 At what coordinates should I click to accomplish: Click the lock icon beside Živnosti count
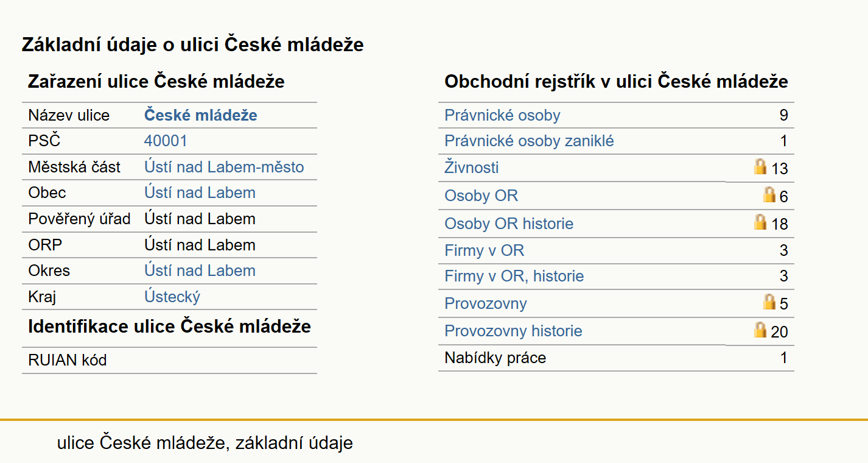point(760,167)
